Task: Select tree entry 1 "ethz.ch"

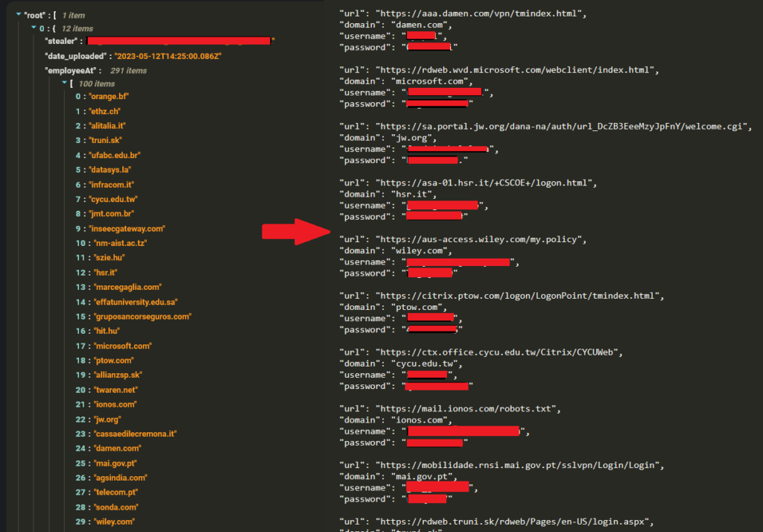Action: click(x=98, y=112)
